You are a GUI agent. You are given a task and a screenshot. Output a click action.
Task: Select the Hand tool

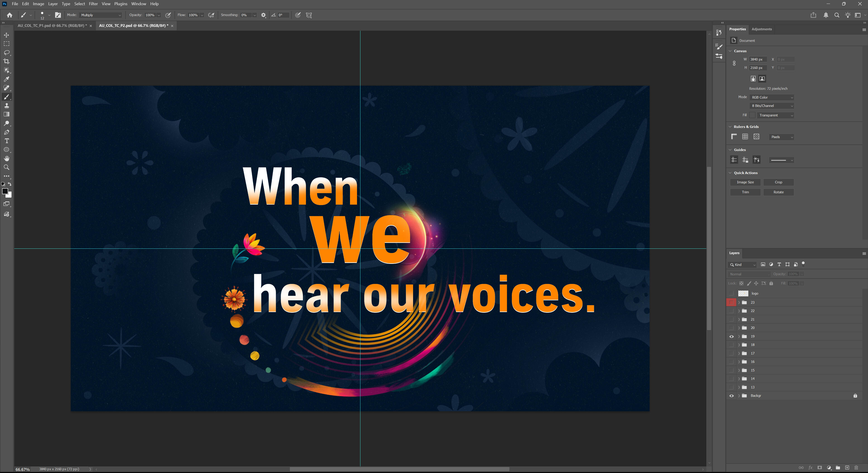tap(6, 158)
